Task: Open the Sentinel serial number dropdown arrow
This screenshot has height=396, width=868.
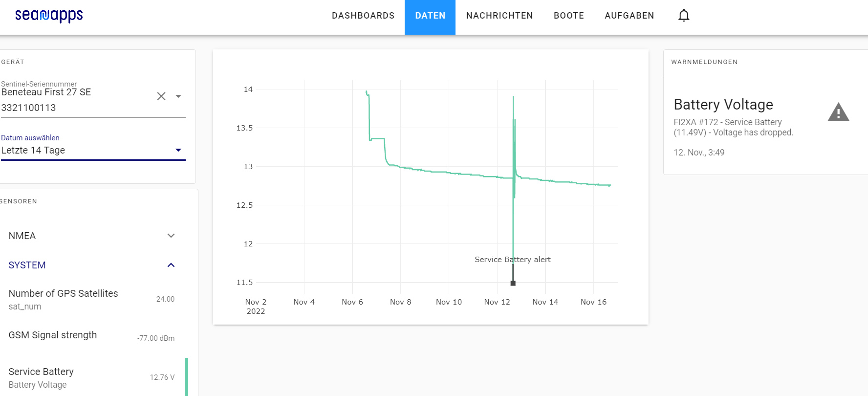Action: [178, 96]
